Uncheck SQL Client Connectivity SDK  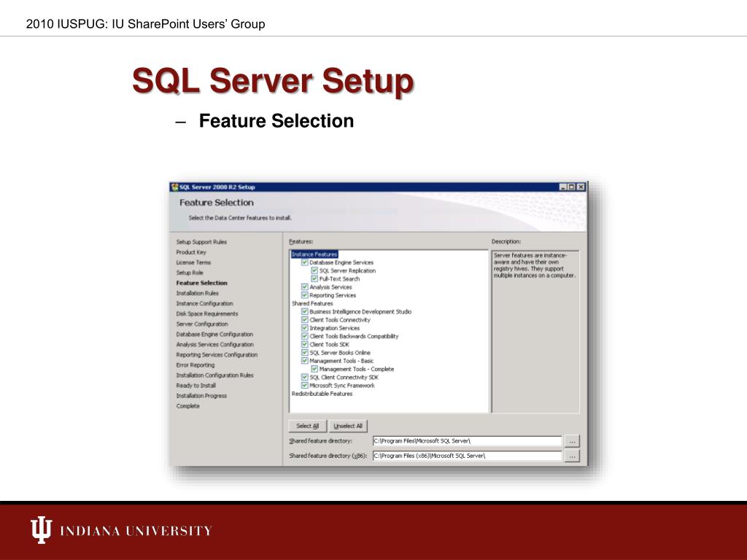(x=305, y=377)
